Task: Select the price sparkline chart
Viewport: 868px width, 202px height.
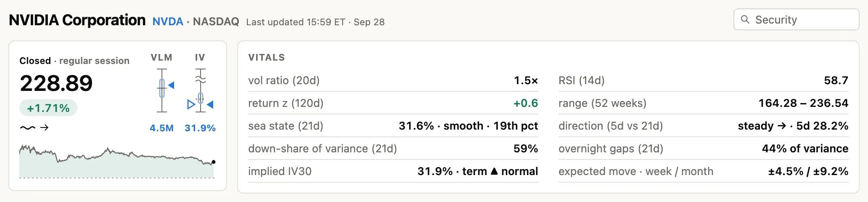Action: click(117, 162)
